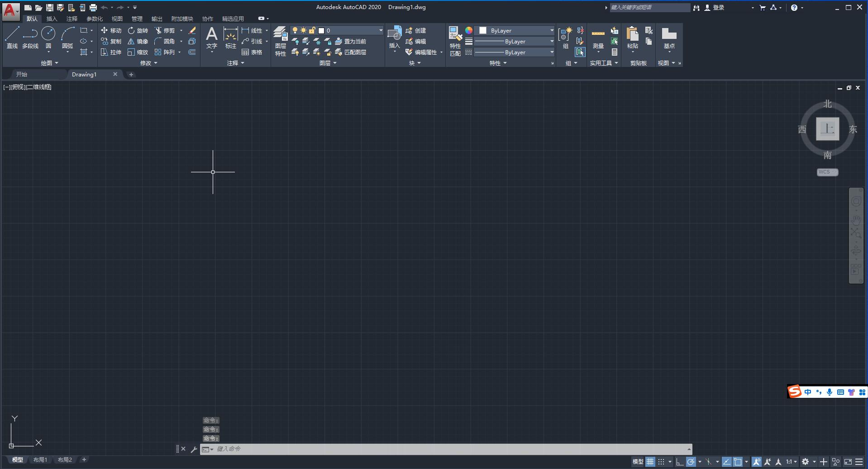Open the 管理 ribbon tab
The height and width of the screenshot is (469, 868).
pos(137,19)
